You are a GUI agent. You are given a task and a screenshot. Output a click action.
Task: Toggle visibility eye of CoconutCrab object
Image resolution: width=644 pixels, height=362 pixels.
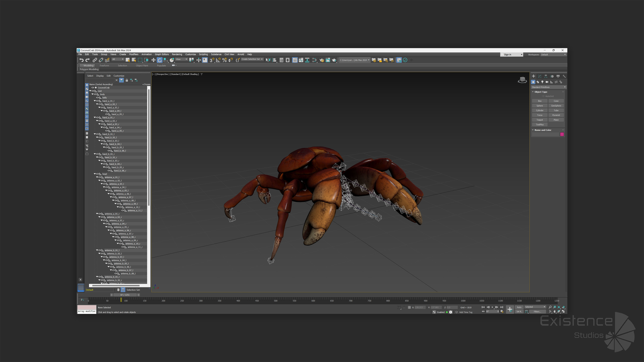click(x=93, y=88)
